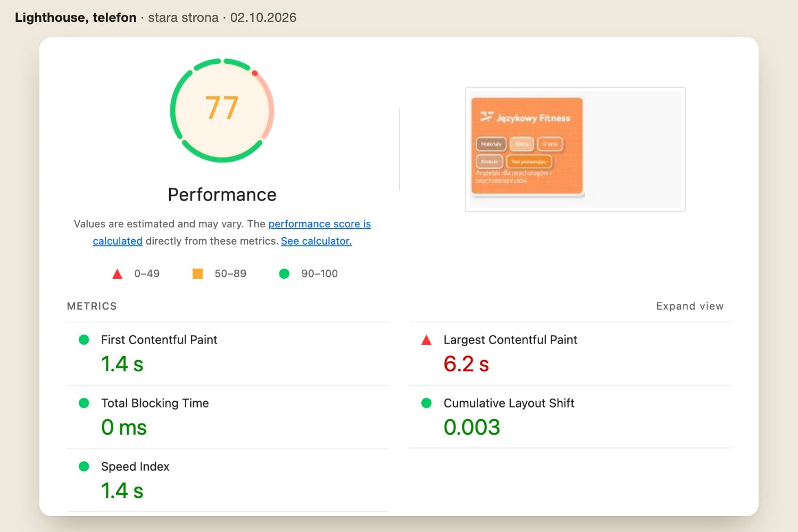Click the Total Blocking Time 0 ms value
The image size is (798, 532).
(124, 427)
